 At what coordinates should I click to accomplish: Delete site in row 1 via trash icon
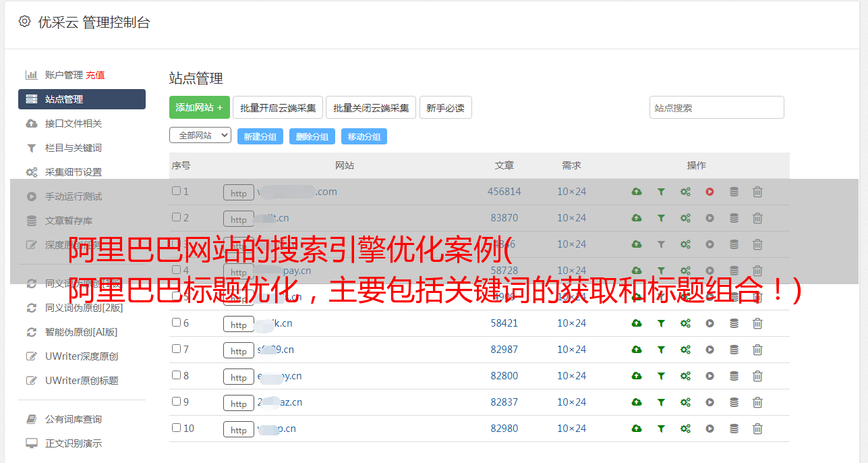757,192
